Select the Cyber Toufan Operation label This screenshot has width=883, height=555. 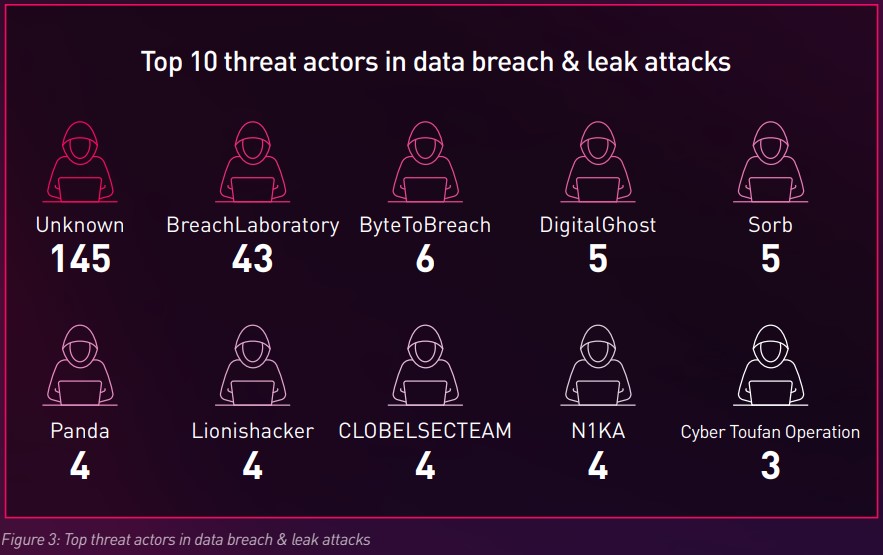tap(770, 432)
